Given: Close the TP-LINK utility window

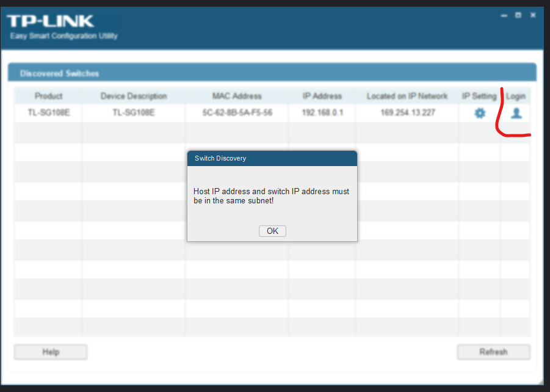Looking at the screenshot, I should (x=533, y=15).
